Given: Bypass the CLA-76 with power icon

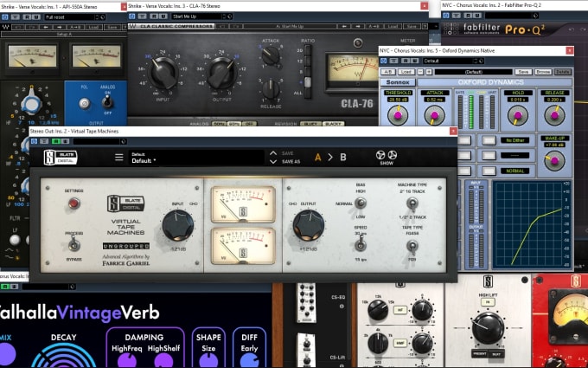Looking at the screenshot, I should click(x=132, y=16).
